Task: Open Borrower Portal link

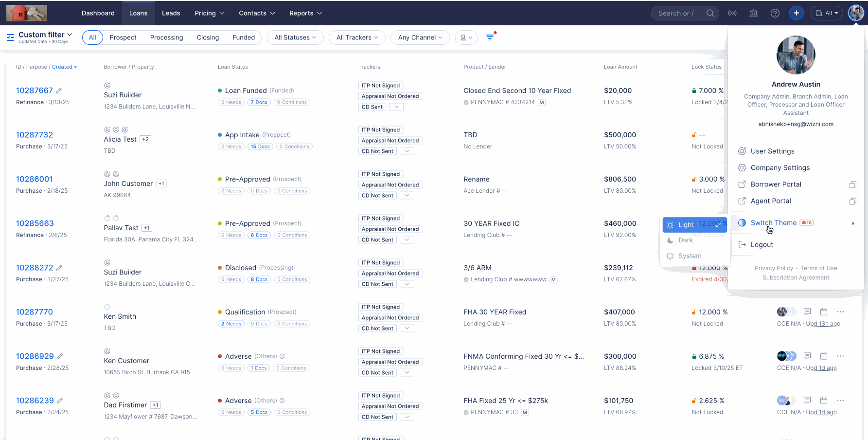Action: click(x=776, y=184)
